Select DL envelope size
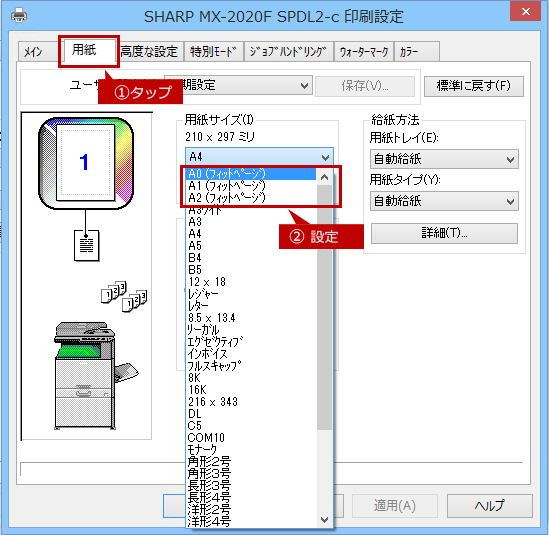This screenshot has width=549, height=535. coord(251,414)
